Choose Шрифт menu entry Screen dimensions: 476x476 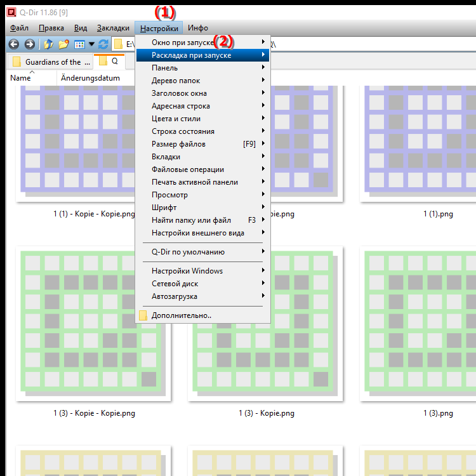coord(203,208)
